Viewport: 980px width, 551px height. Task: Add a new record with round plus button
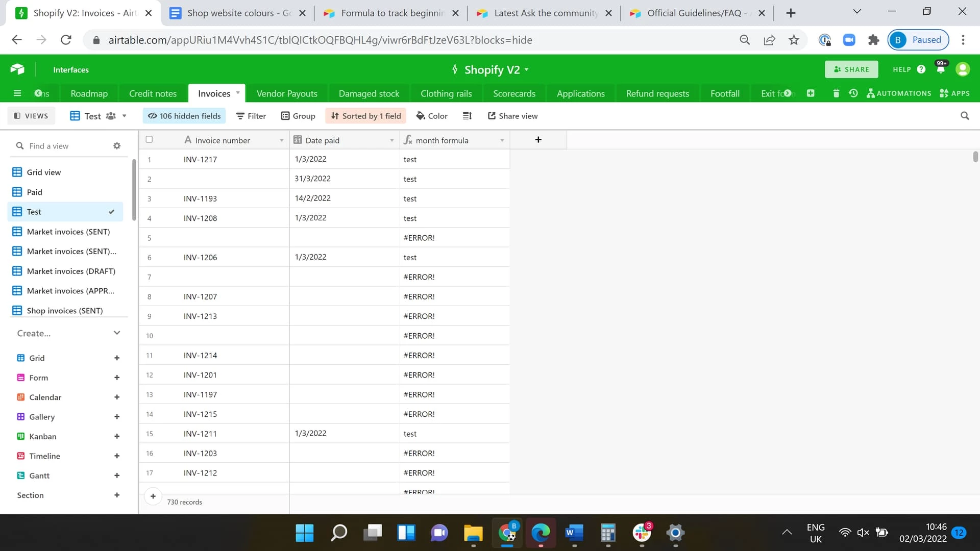153,496
